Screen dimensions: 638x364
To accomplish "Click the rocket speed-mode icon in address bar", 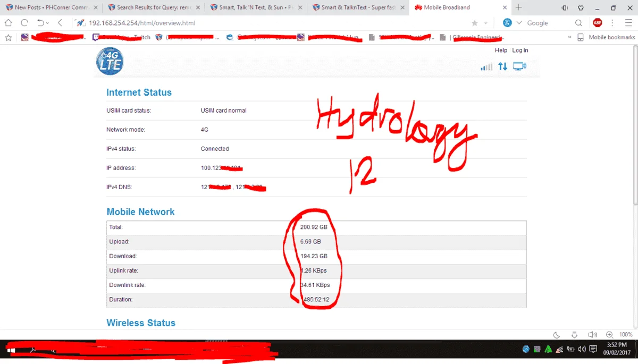I will 80,23.
